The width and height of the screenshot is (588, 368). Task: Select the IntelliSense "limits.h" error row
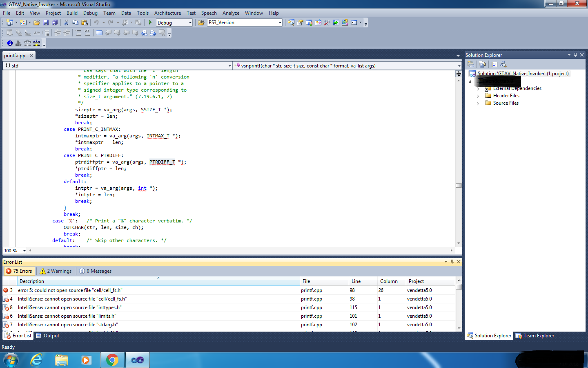[x=229, y=316]
